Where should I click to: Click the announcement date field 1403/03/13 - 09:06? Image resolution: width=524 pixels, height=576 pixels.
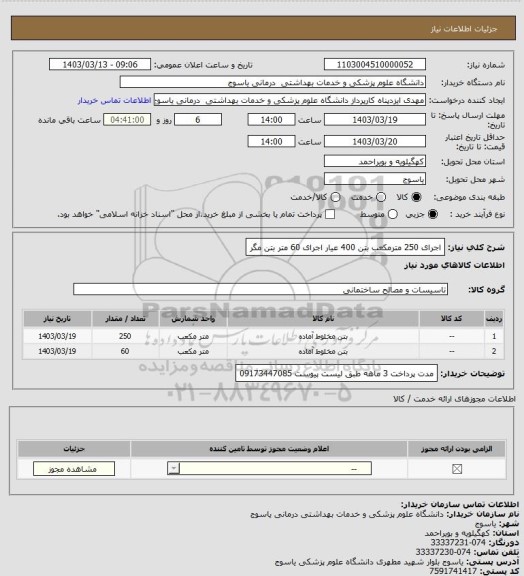(100, 65)
